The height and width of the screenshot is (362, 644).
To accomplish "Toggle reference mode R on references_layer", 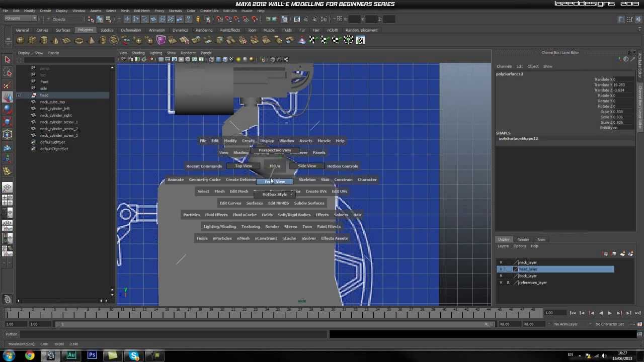I will point(508,283).
